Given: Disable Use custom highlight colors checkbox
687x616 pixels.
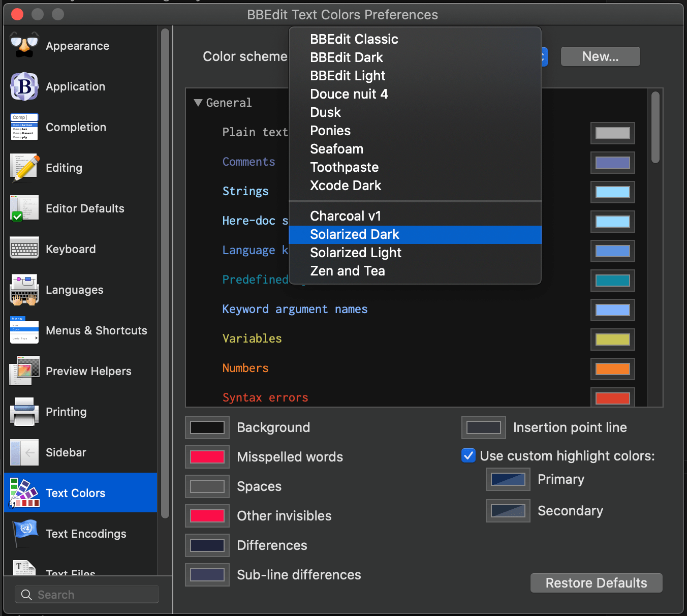Looking at the screenshot, I should pos(468,455).
